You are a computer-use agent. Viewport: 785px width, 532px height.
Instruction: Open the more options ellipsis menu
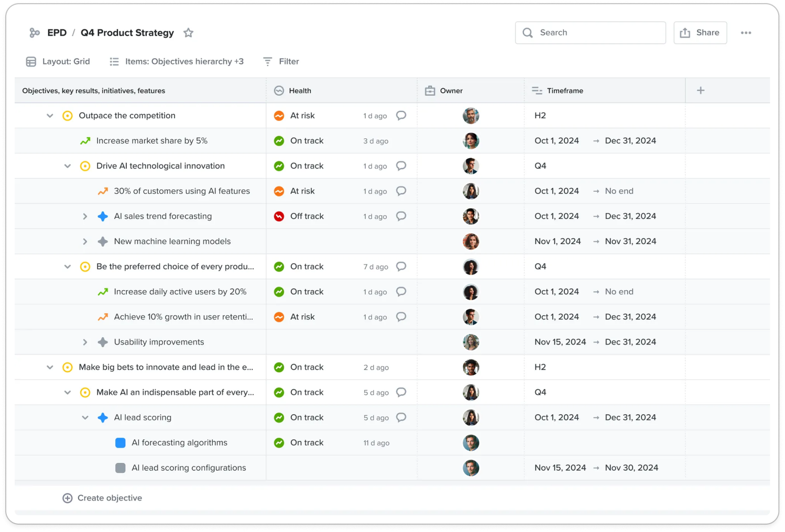(x=746, y=33)
